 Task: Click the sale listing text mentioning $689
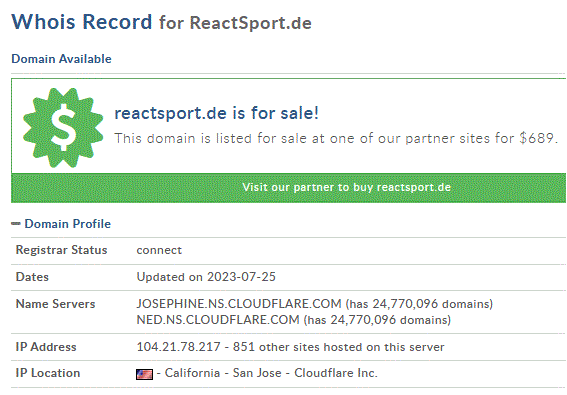(x=336, y=138)
